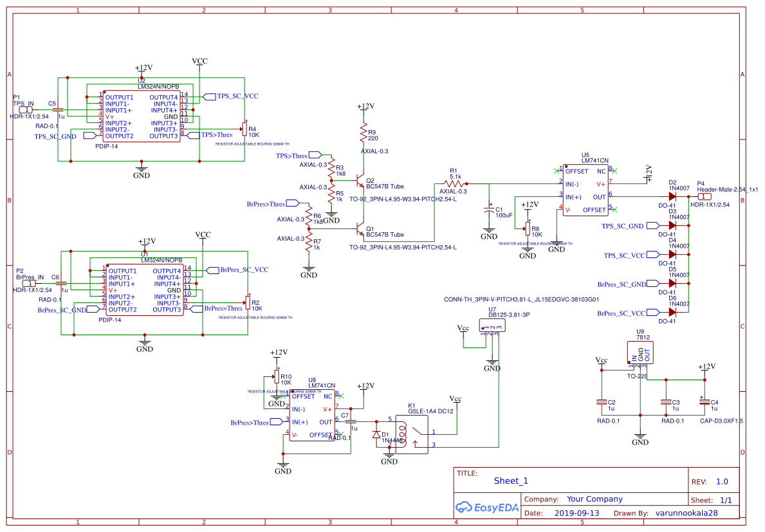
Task: Click the EasyEDA logo in the title block
Action: [486, 508]
